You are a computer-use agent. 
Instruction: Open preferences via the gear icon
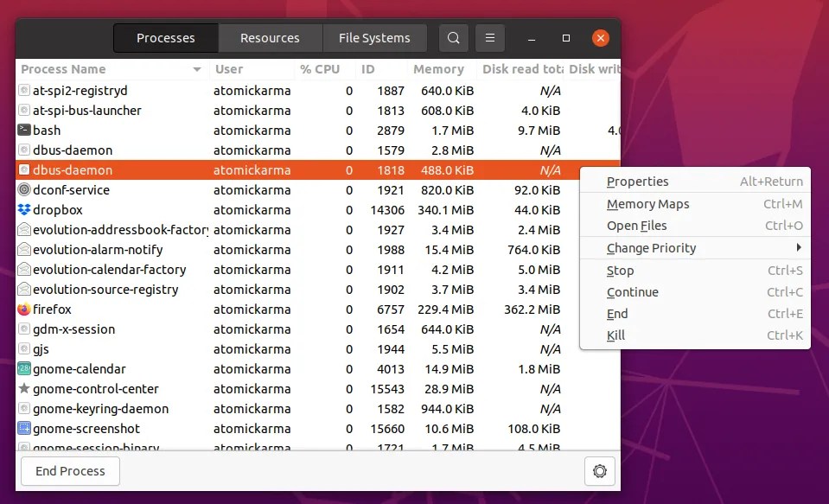[600, 471]
